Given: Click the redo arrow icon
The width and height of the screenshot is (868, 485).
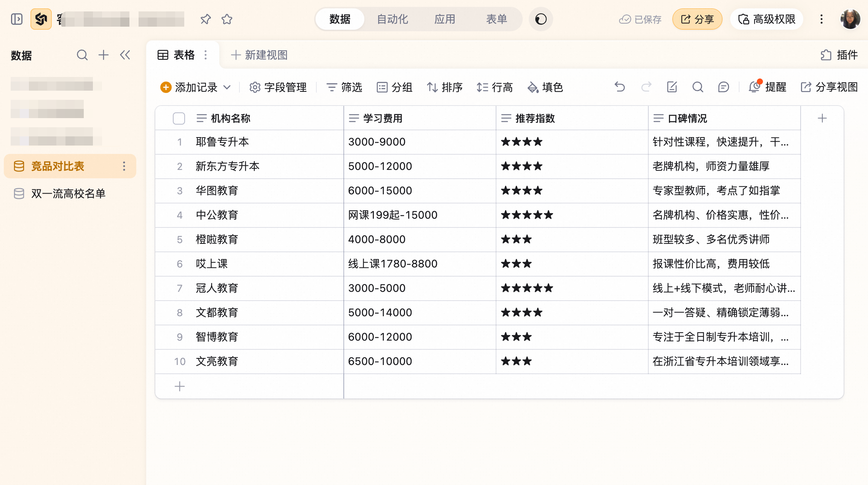Looking at the screenshot, I should pyautogui.click(x=646, y=87).
